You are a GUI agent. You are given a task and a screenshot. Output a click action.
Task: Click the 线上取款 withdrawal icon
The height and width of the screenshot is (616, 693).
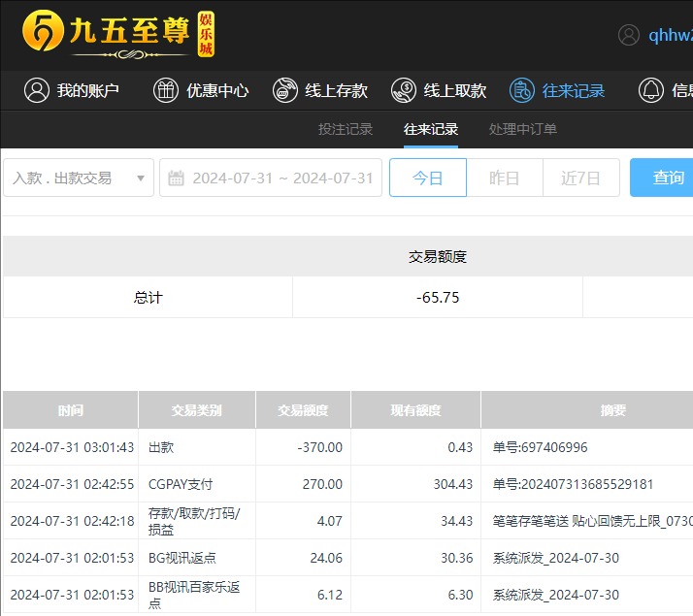404,90
